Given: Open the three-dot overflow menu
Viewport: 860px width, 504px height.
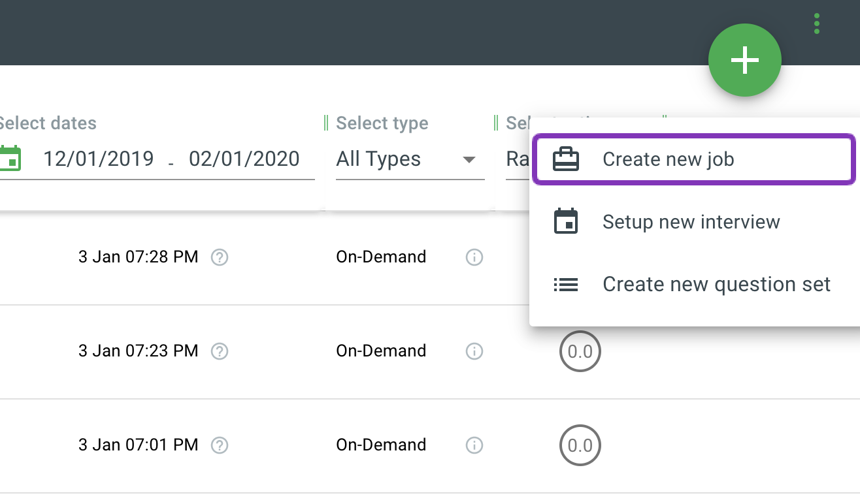Looking at the screenshot, I should (816, 24).
